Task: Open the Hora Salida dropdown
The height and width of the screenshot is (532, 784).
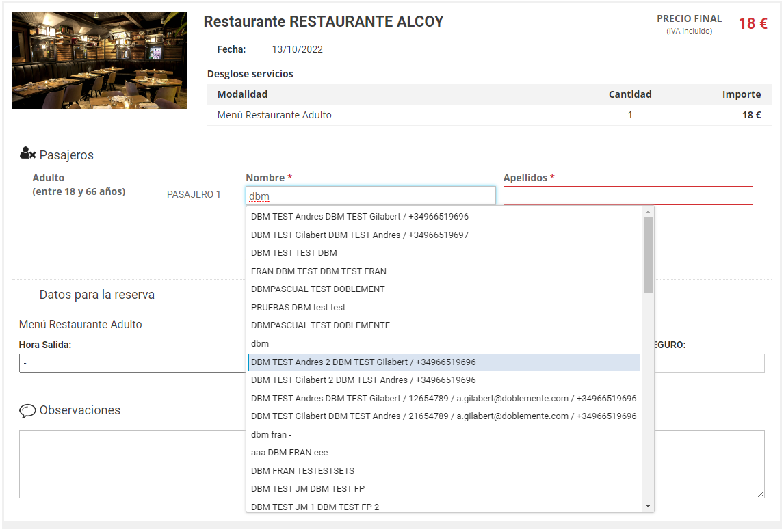Action: click(x=133, y=363)
